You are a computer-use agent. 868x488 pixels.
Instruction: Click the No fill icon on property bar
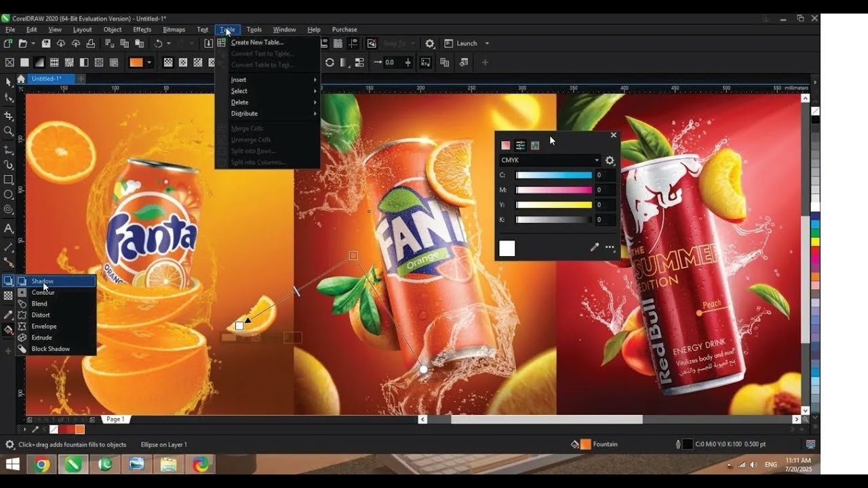click(x=9, y=62)
